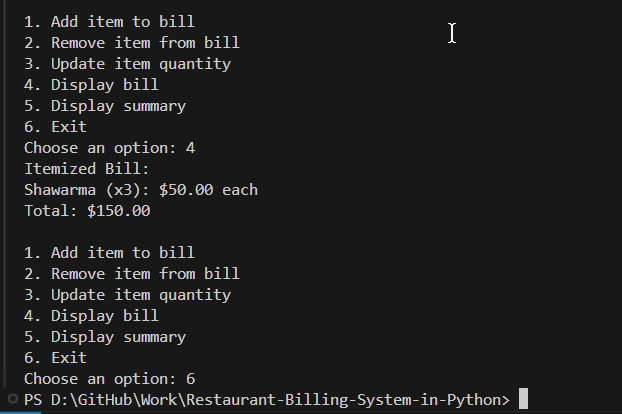Viewport: 622px width, 414px height.
Task: Click second '4. Display bill' menu line
Action: click(x=91, y=316)
